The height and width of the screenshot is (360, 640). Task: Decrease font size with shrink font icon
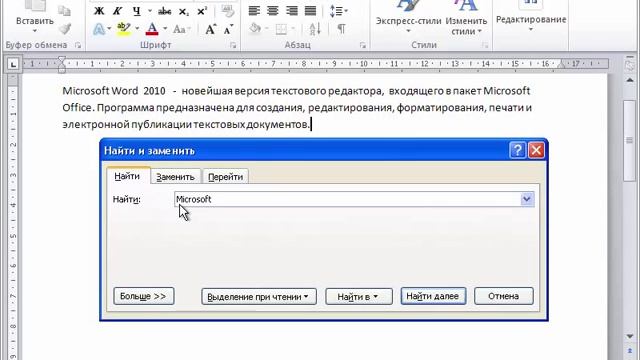coord(229,29)
